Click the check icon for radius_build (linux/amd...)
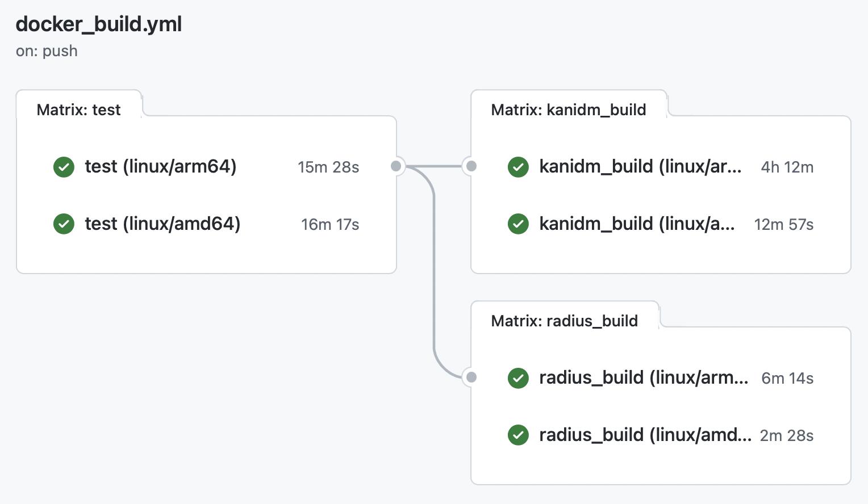This screenshot has height=504, width=868. point(518,435)
